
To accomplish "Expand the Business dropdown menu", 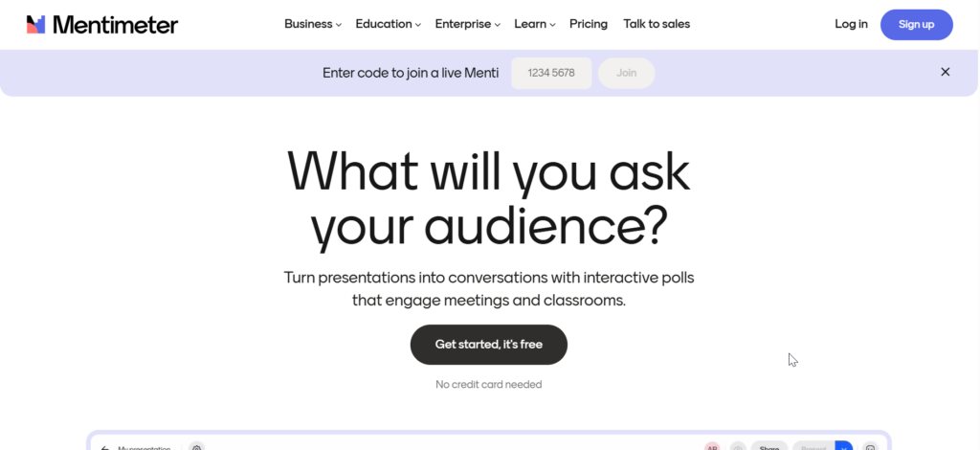I will point(313,24).
